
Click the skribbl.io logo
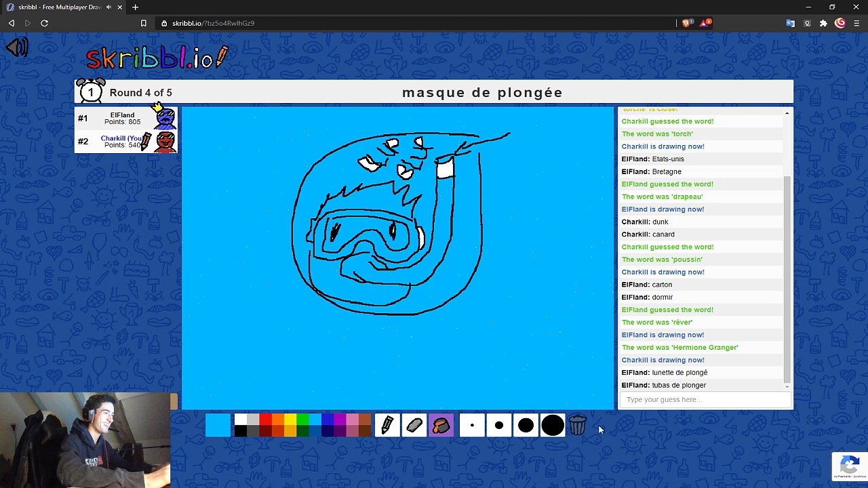click(157, 58)
